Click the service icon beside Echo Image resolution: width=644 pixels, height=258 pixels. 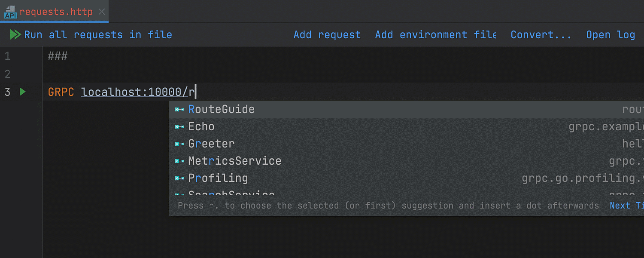coord(179,127)
